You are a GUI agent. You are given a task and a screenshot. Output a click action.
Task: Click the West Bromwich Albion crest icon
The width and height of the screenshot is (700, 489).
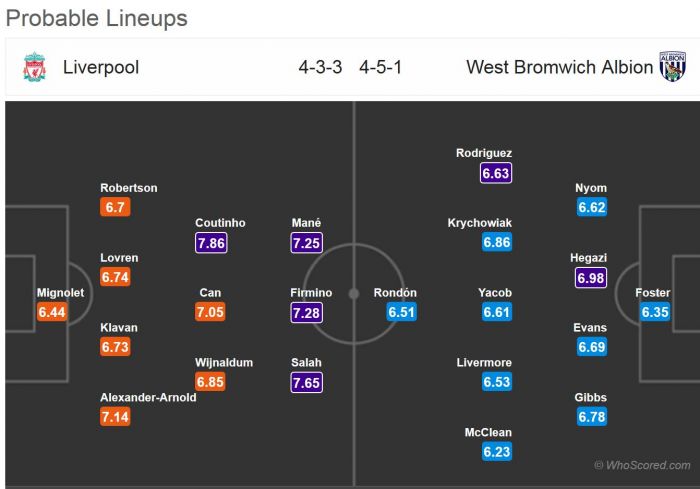(x=672, y=67)
